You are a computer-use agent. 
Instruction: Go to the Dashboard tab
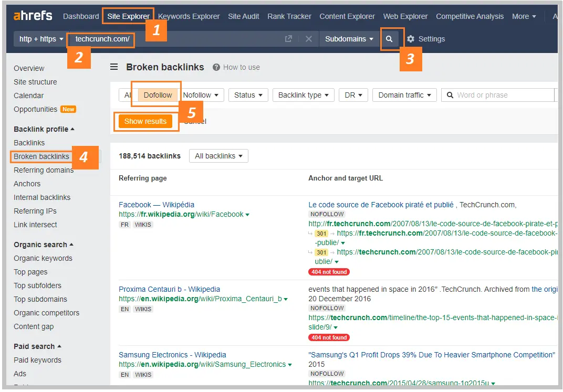click(81, 16)
